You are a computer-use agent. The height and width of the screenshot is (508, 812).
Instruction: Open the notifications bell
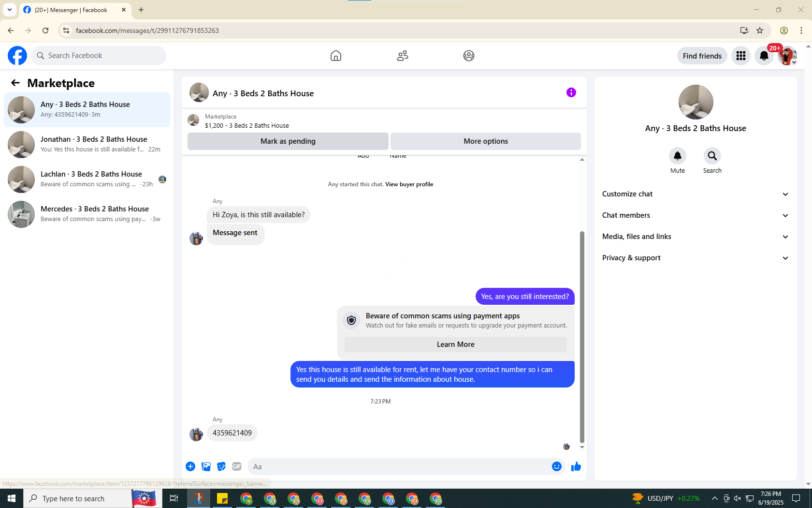pyautogui.click(x=764, y=56)
